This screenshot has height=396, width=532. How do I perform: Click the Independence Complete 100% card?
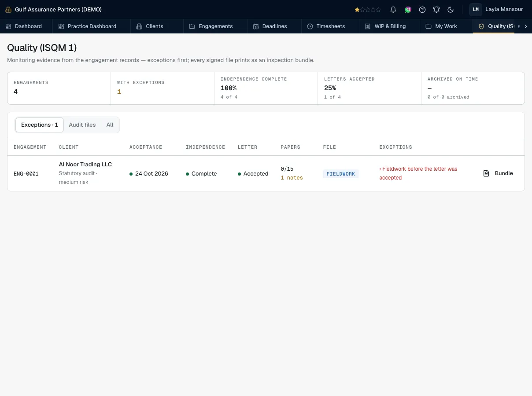(x=266, y=88)
